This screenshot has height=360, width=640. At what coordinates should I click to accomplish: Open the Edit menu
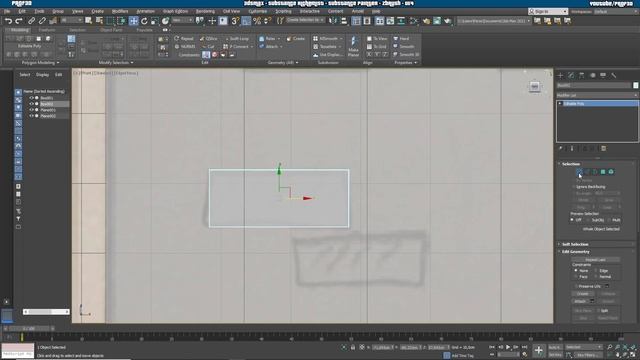pos(22,11)
